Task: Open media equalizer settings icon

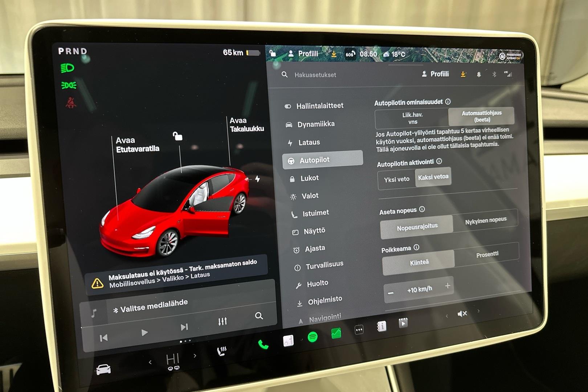Action: pos(222,321)
